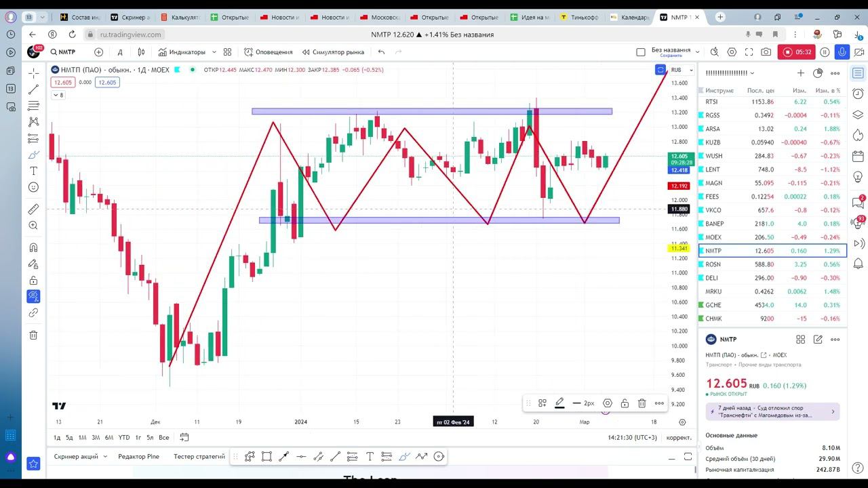868x488 pixels.
Task: Toggle hide all drawings eye icon
Action: pyautogui.click(x=33, y=296)
